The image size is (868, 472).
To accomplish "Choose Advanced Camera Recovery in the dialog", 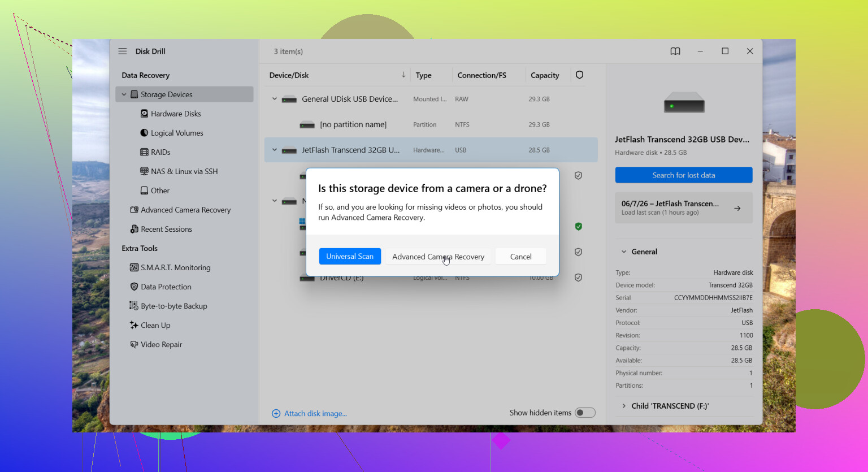I will pyautogui.click(x=438, y=257).
